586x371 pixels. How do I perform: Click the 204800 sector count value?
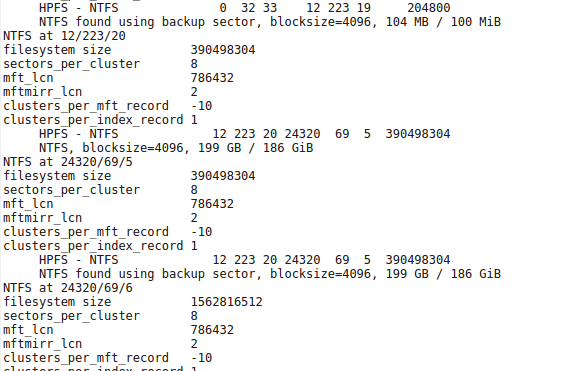(429, 7)
